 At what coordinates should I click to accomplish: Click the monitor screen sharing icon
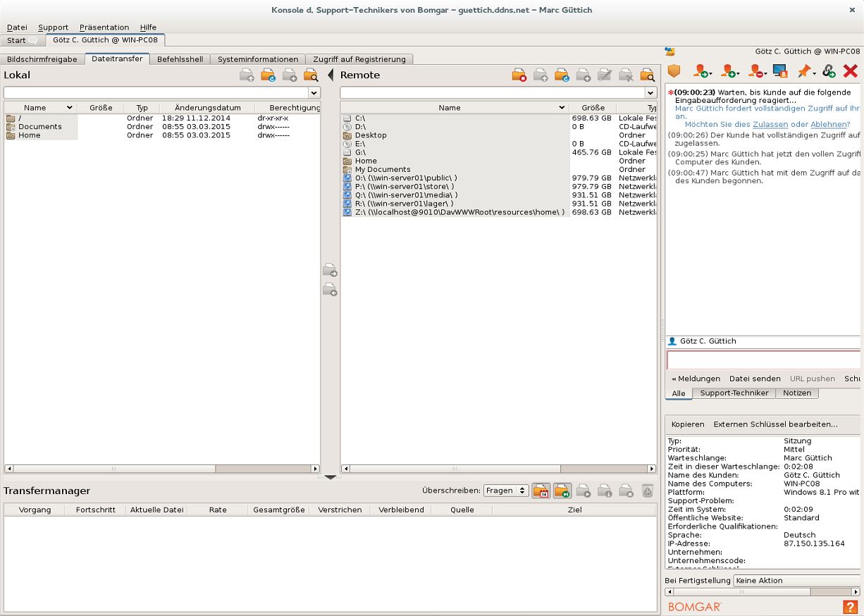pos(779,71)
